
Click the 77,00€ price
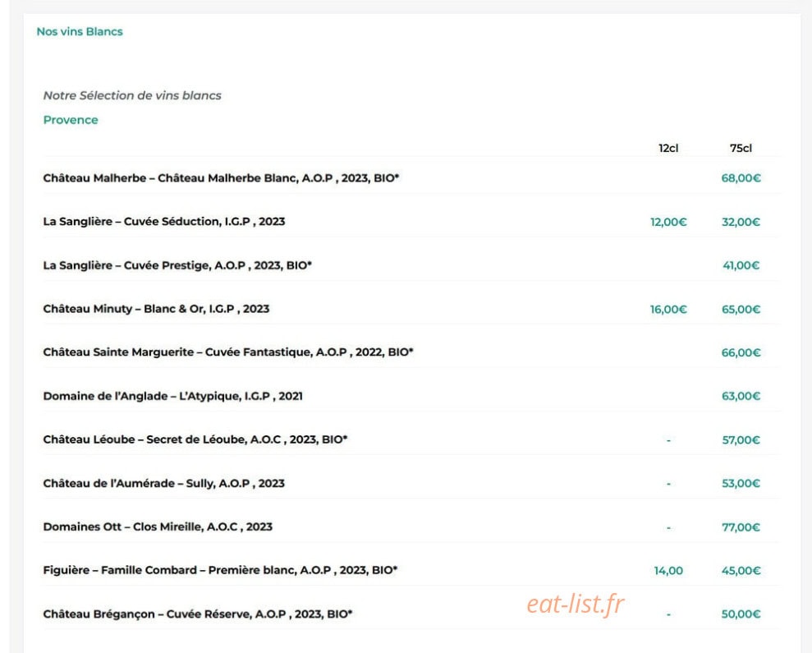click(x=741, y=527)
